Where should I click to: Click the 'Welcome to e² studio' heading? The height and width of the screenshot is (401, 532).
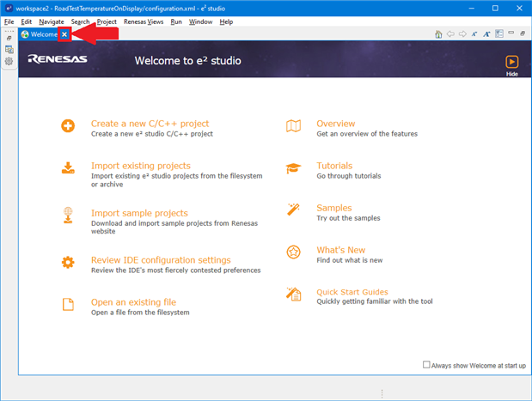point(188,60)
